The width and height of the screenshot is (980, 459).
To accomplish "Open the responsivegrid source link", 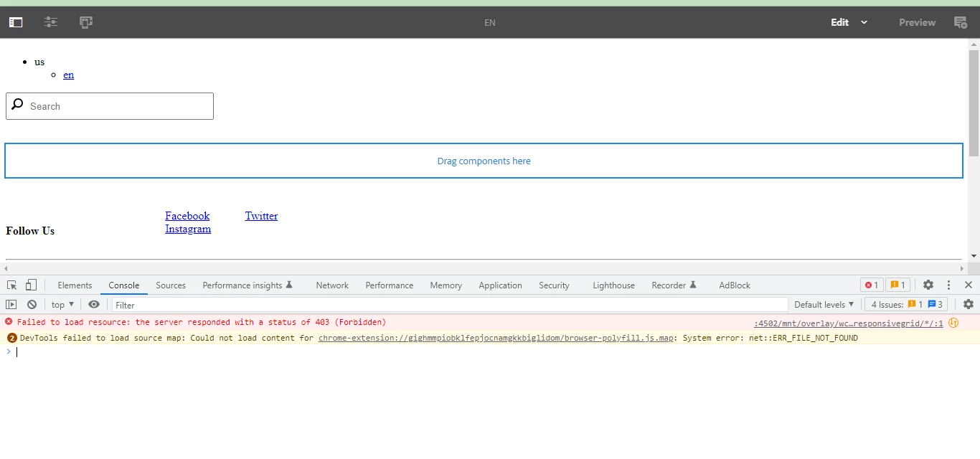I will point(849,323).
